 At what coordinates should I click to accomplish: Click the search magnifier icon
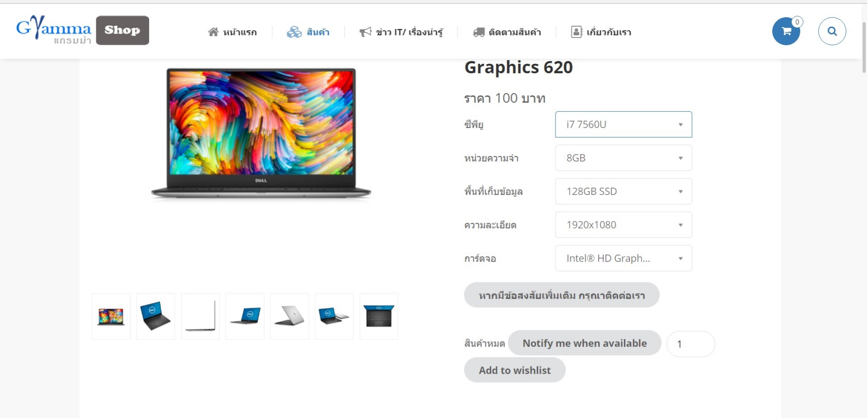tap(832, 31)
